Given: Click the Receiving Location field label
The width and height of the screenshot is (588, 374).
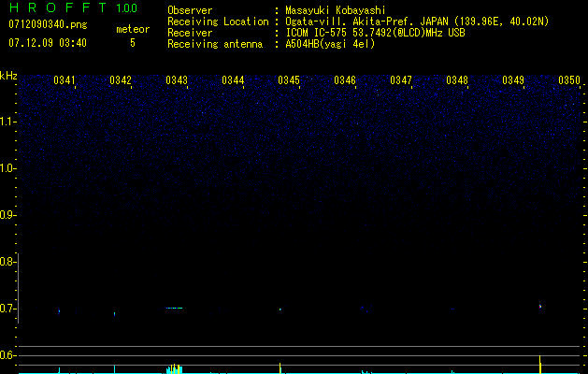Looking at the screenshot, I should (x=218, y=22).
